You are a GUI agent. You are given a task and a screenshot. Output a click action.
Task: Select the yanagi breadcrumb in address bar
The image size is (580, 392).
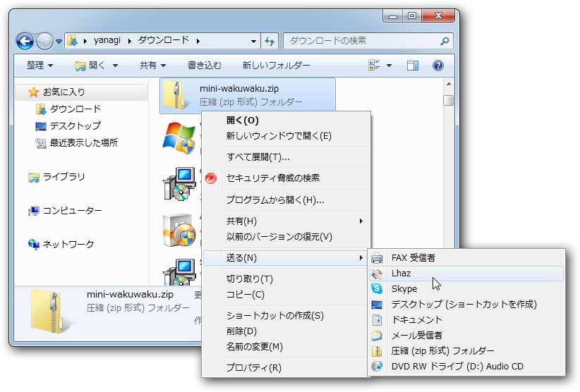tap(107, 40)
